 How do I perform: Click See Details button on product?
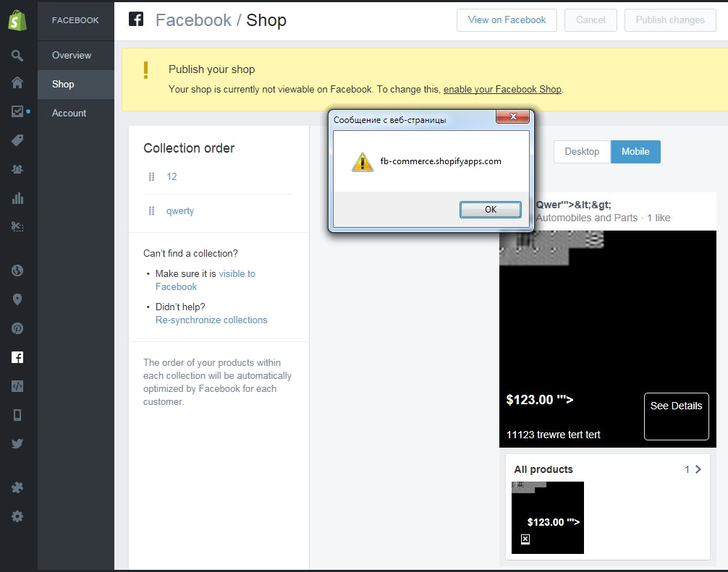click(676, 416)
